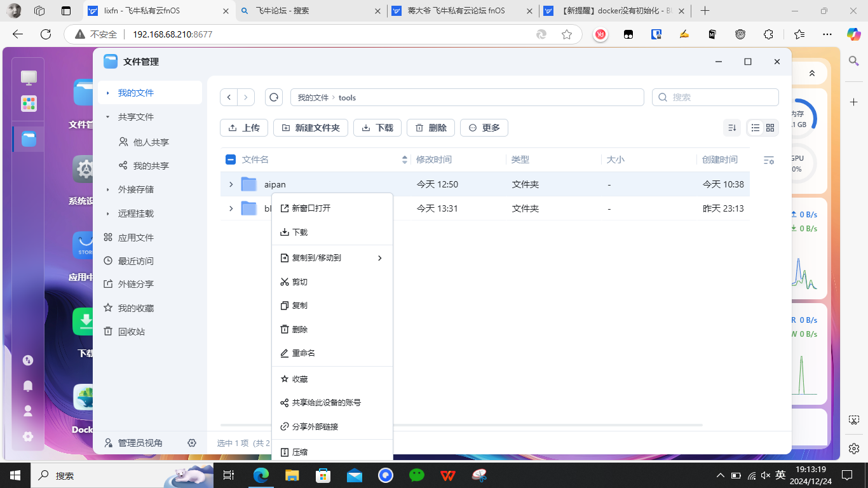Open the Download desktop app icon
This screenshot has width=868, height=488.
[x=84, y=322]
